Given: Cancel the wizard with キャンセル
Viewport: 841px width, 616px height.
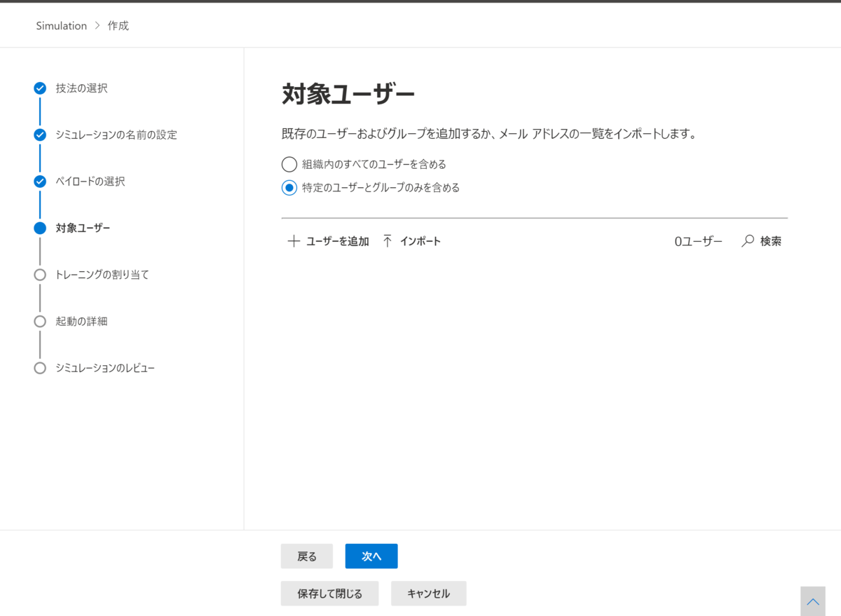Looking at the screenshot, I should click(x=428, y=593).
